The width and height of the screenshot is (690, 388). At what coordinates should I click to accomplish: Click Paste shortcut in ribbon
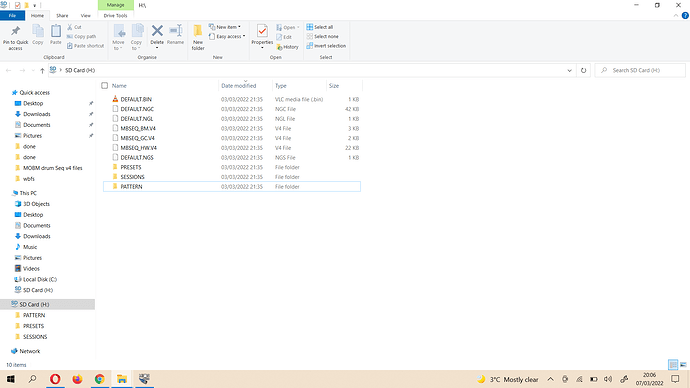tap(85, 46)
